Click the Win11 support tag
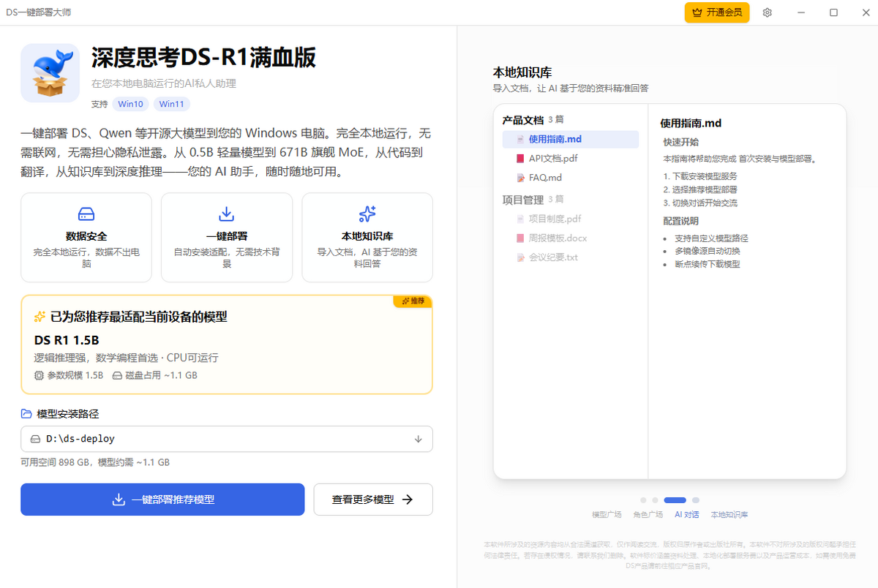The width and height of the screenshot is (878, 588). [x=171, y=104]
